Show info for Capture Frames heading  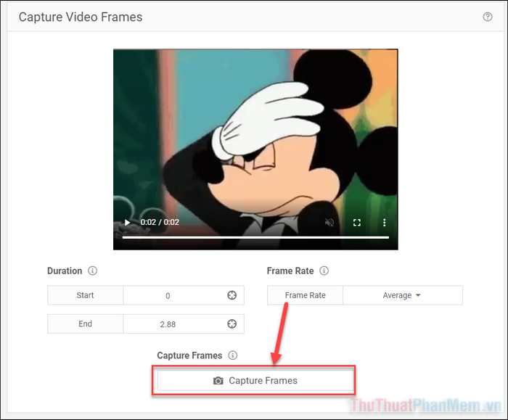pyautogui.click(x=233, y=355)
